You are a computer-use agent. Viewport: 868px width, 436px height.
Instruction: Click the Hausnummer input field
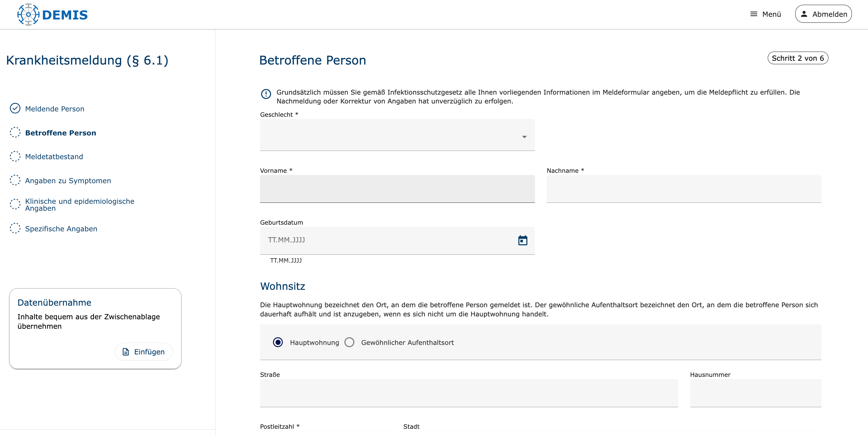coord(755,393)
